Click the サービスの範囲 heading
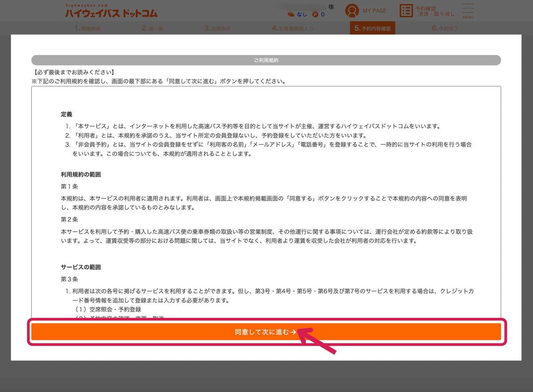 click(x=81, y=267)
